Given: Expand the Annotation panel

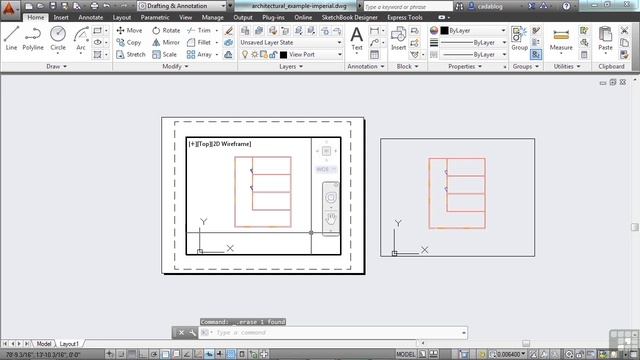Looking at the screenshot, I should [366, 66].
